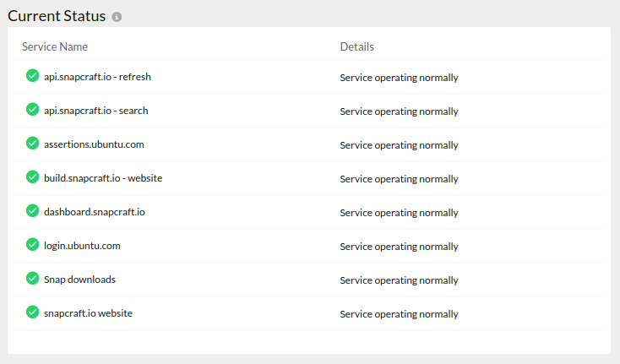Image resolution: width=620 pixels, height=364 pixels.
Task: Click green status icon for Snap downloads
Action: coord(32,278)
